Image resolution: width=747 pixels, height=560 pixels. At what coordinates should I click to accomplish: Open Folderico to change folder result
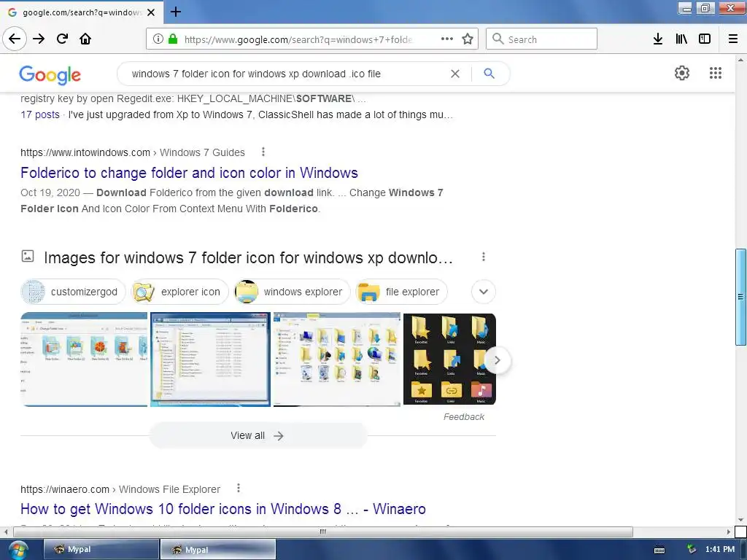tap(189, 173)
